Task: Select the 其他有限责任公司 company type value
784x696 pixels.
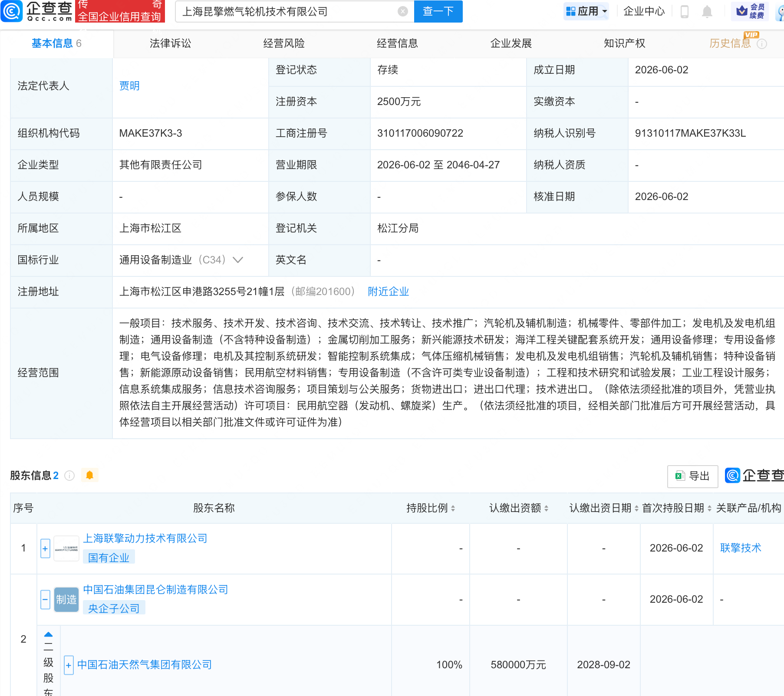Action: [161, 165]
